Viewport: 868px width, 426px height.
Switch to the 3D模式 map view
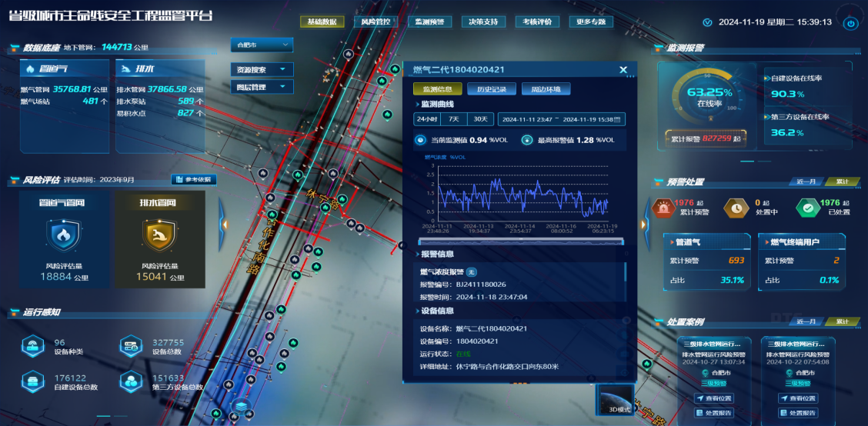619,400
